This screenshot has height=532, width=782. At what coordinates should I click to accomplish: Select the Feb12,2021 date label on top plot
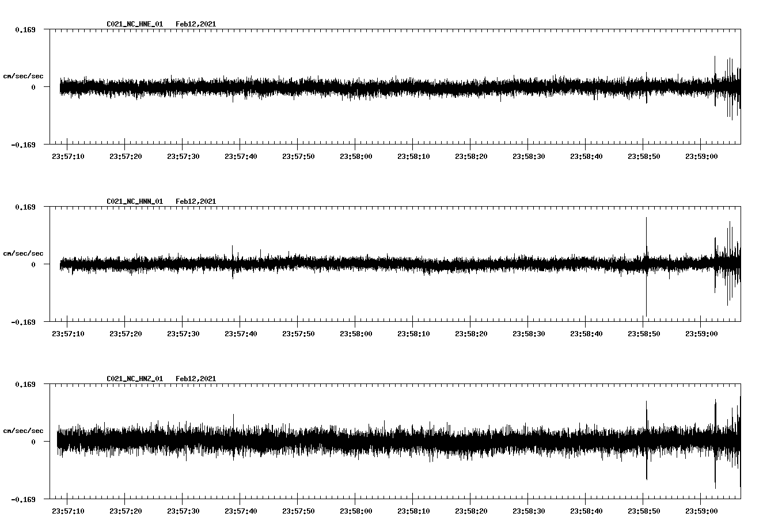[196, 24]
